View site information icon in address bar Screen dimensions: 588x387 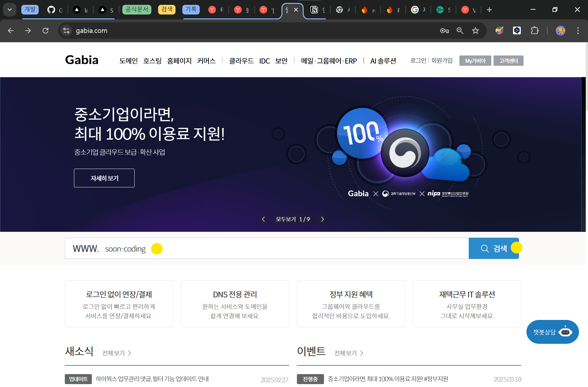click(x=66, y=31)
